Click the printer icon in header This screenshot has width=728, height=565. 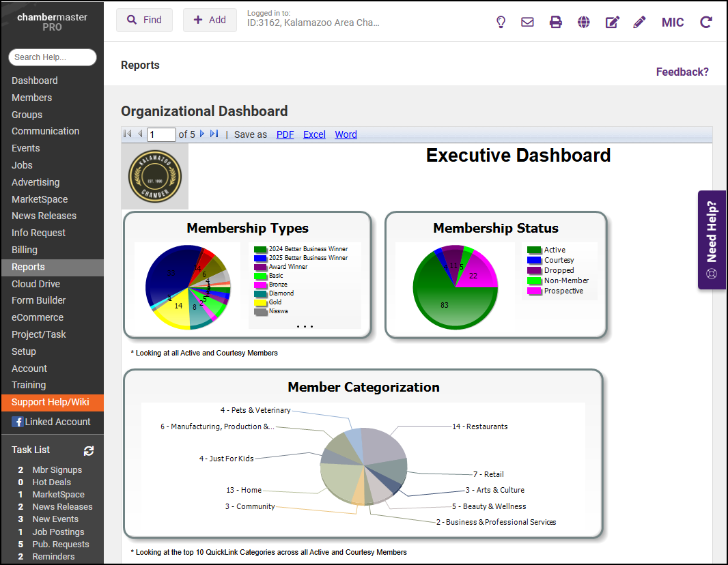(556, 22)
